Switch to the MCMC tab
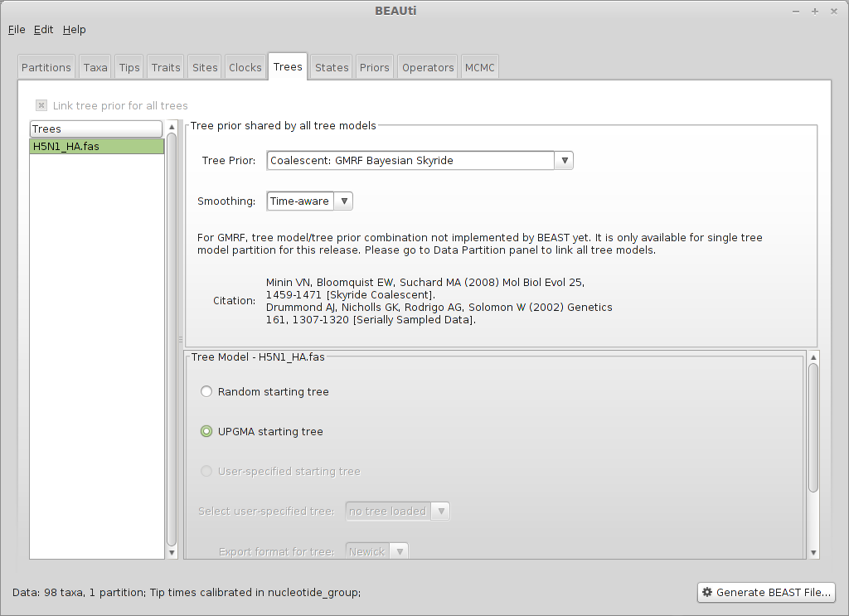 click(480, 68)
